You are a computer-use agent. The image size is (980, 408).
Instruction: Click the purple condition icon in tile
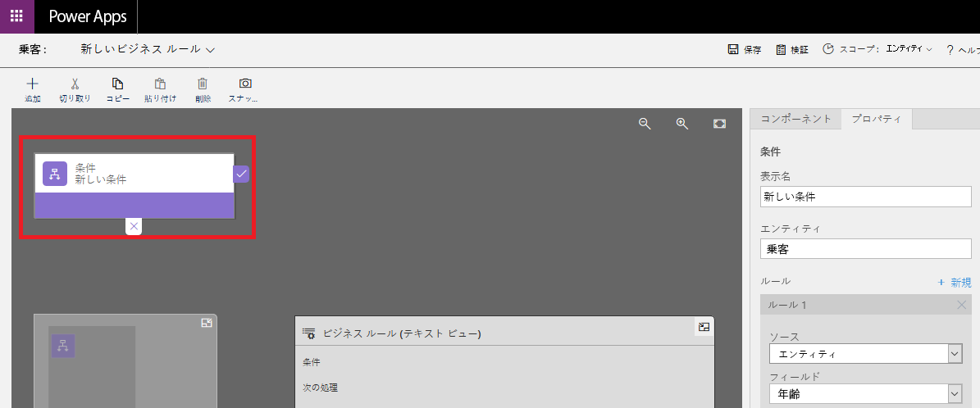click(55, 174)
